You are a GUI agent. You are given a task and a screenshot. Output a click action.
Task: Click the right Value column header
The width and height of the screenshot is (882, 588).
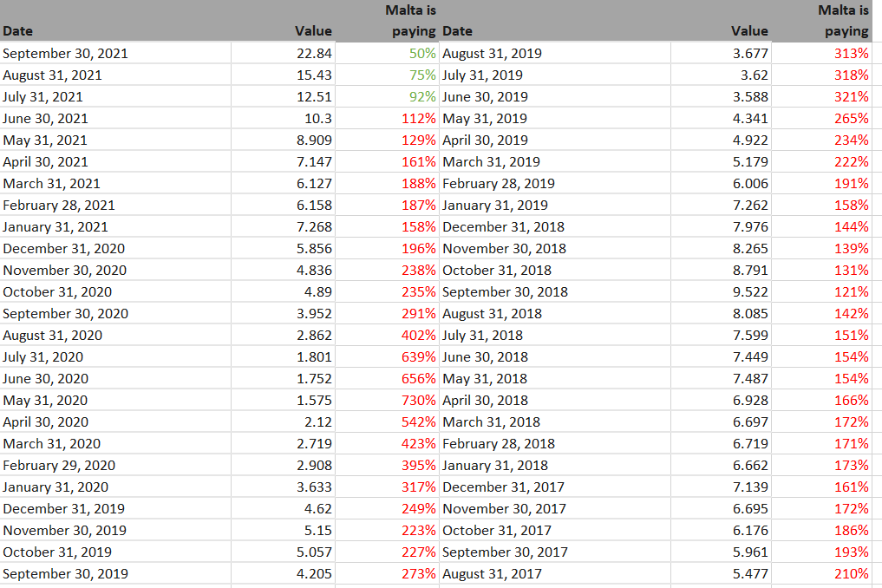click(x=749, y=31)
